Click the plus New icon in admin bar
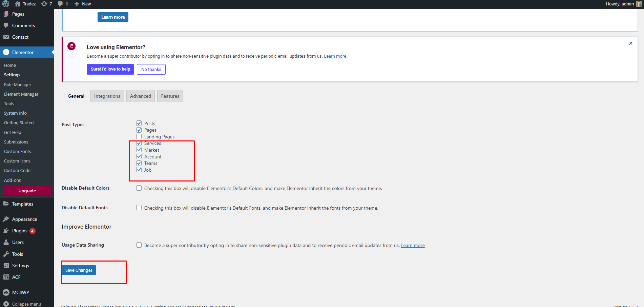 (77, 4)
